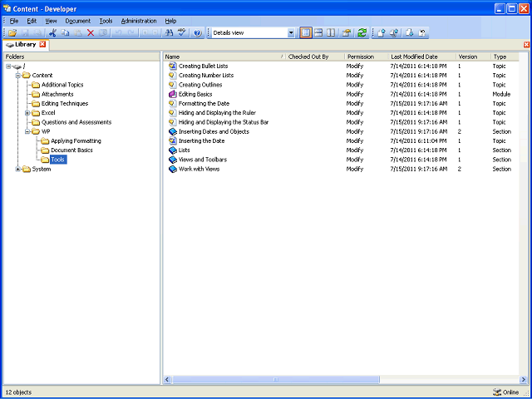The height and width of the screenshot is (399, 532).
Task: Open the Document menu
Action: (78, 21)
